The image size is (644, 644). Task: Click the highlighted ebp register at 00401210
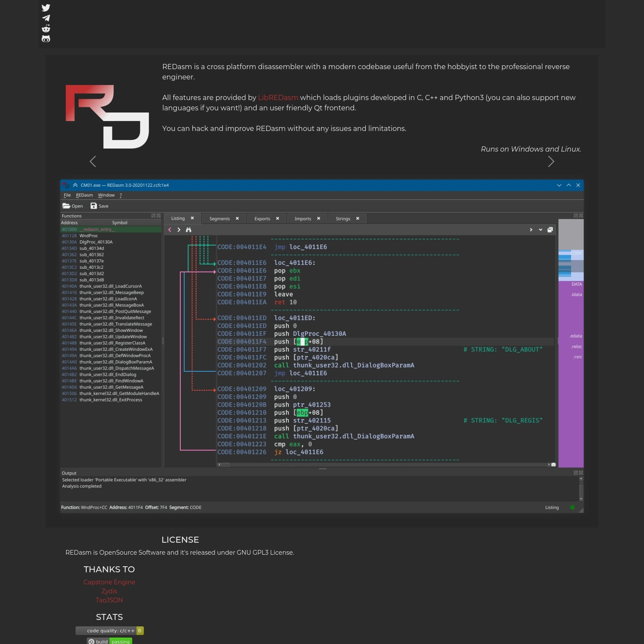coord(302,413)
